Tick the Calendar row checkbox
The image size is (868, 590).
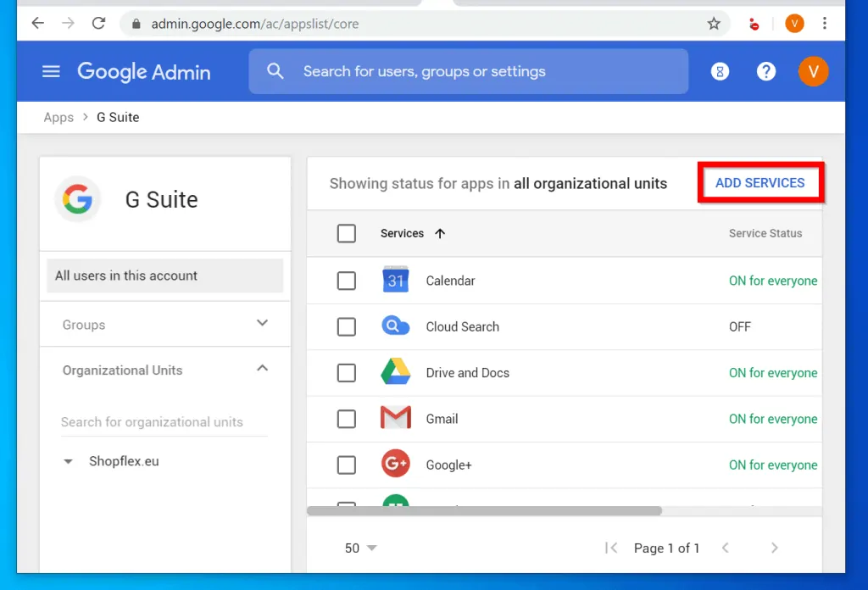point(347,281)
